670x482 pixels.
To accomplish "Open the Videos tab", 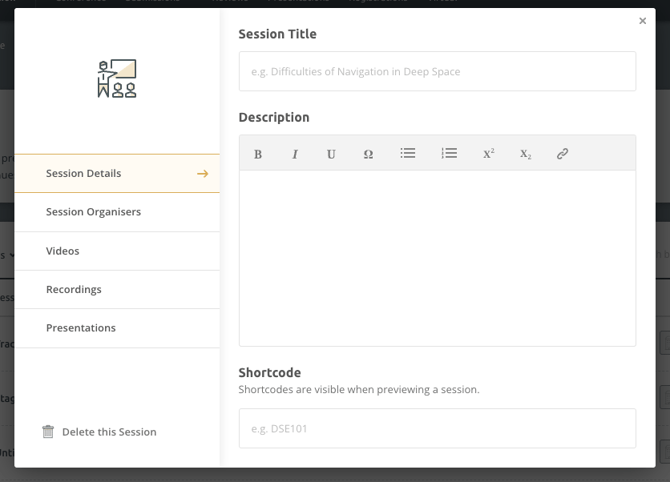I will click(62, 251).
